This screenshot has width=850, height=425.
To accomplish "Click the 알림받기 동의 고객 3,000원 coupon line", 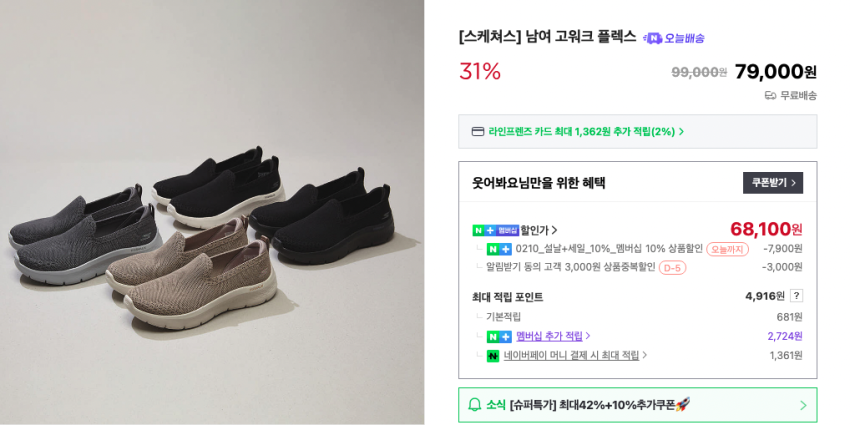I will click(570, 267).
